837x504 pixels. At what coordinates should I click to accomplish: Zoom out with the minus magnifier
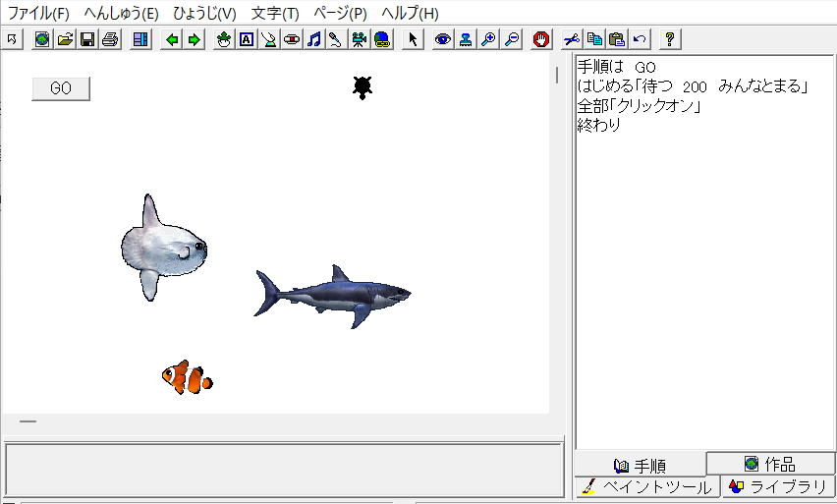click(x=512, y=39)
